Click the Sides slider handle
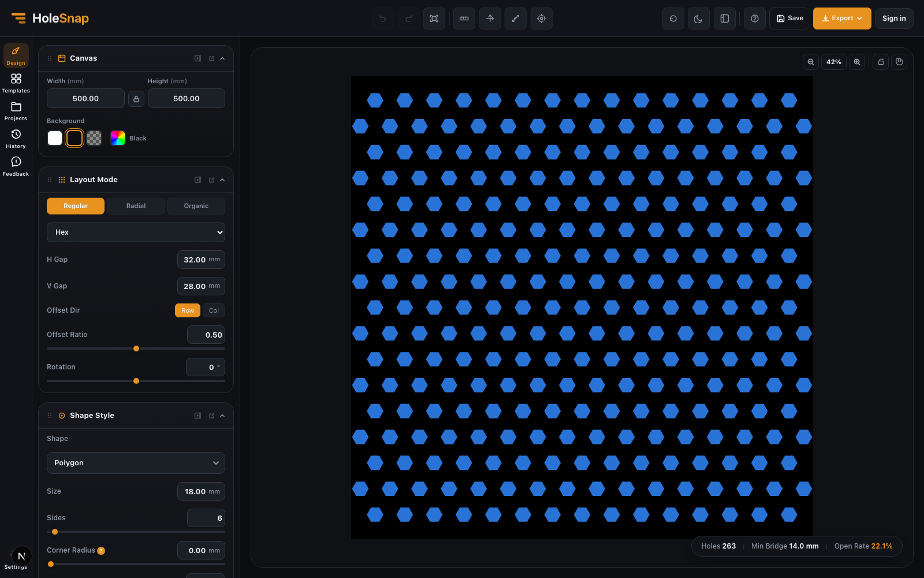Image resolution: width=924 pixels, height=578 pixels. 55,532
